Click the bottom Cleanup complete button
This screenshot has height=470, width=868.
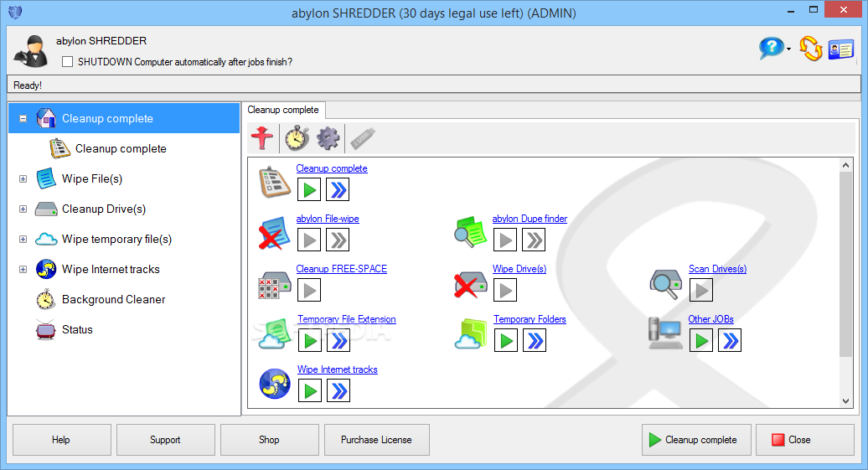696,440
